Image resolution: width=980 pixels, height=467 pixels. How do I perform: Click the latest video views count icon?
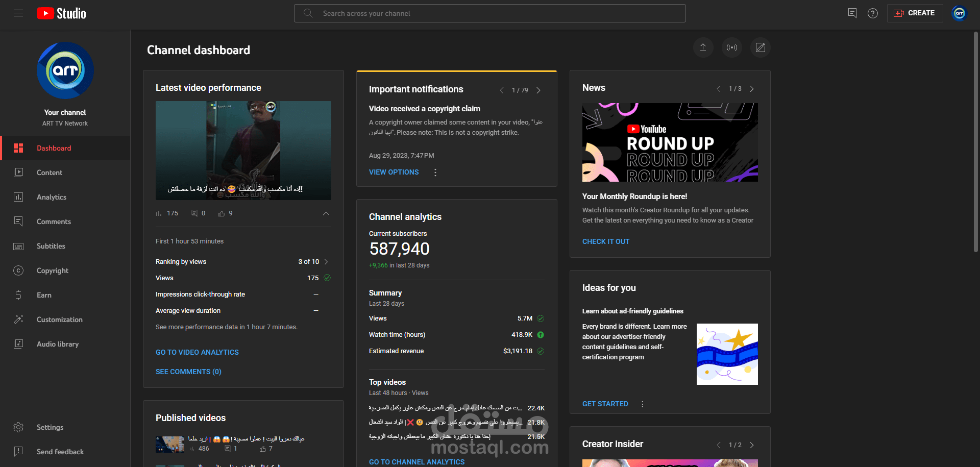(x=159, y=213)
